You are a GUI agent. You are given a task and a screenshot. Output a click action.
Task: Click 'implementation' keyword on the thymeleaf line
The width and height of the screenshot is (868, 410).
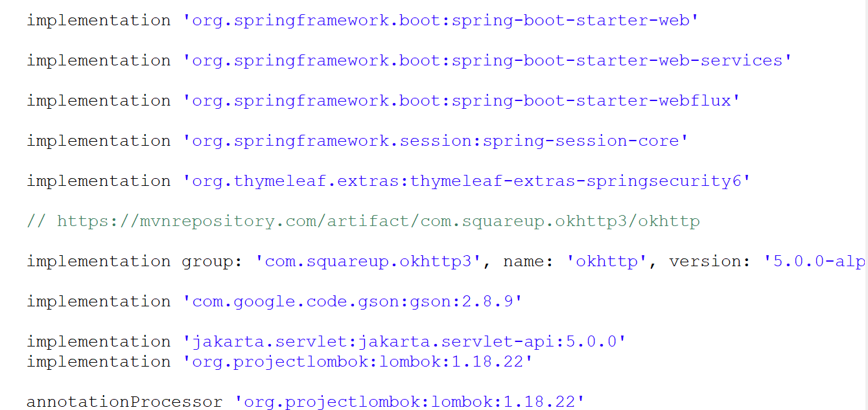(99, 181)
